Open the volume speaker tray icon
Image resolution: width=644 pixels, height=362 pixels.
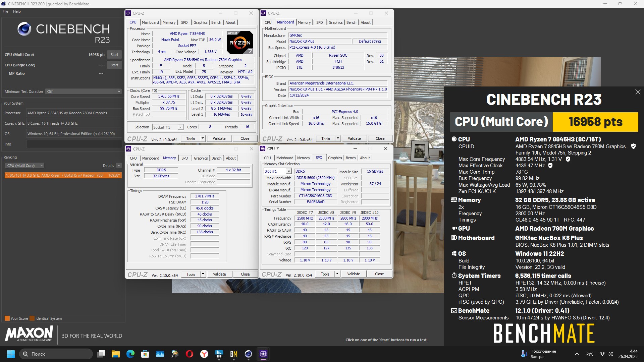coord(610,354)
